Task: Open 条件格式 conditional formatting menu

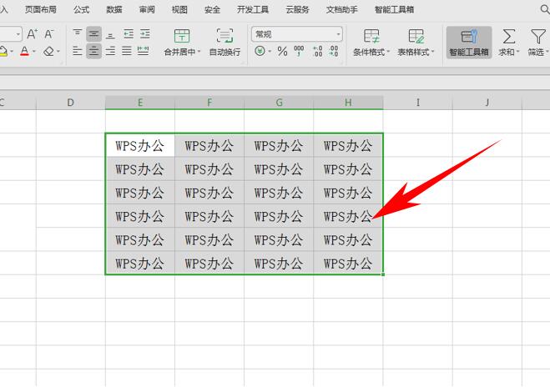Action: (x=371, y=42)
